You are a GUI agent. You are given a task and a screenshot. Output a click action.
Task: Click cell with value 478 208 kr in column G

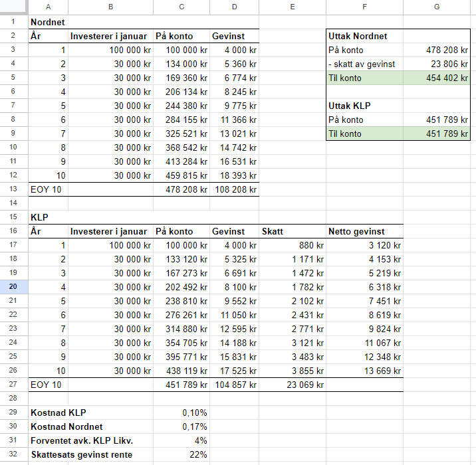click(437, 50)
